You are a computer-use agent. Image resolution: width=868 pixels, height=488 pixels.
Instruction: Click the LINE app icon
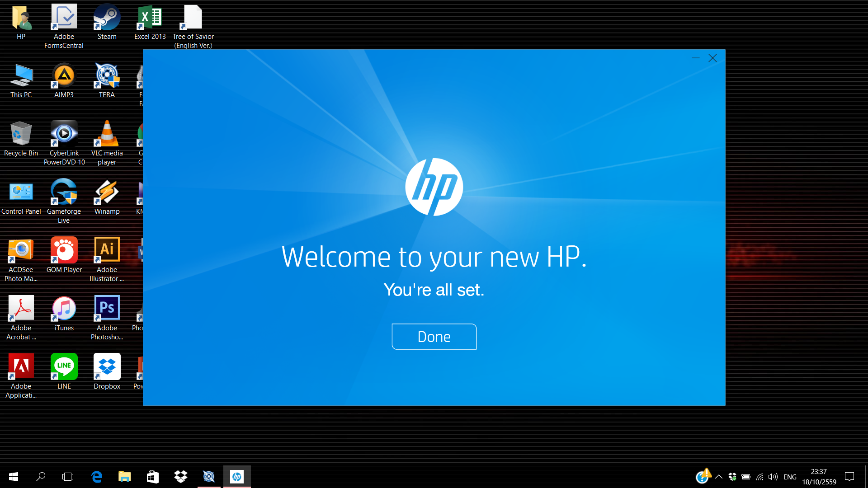tap(64, 367)
